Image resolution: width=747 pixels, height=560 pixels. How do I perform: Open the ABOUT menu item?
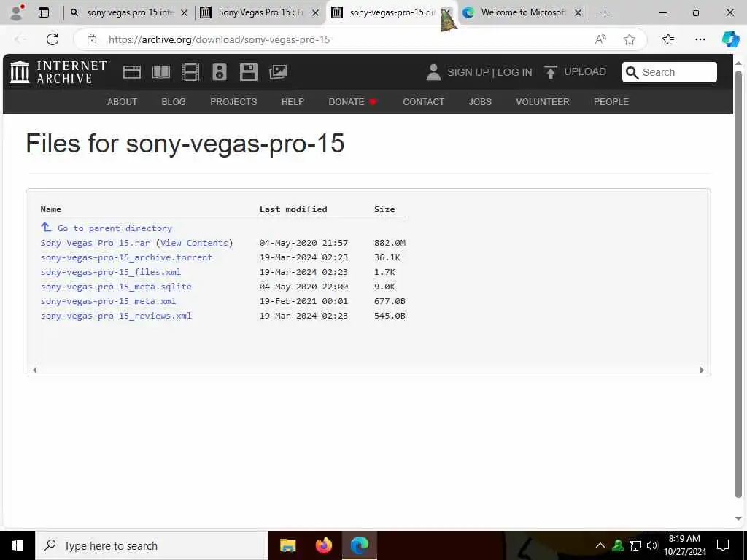(122, 102)
